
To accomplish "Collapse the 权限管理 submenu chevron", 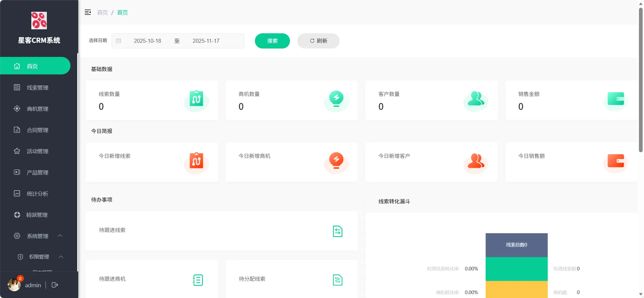I will pos(61,257).
